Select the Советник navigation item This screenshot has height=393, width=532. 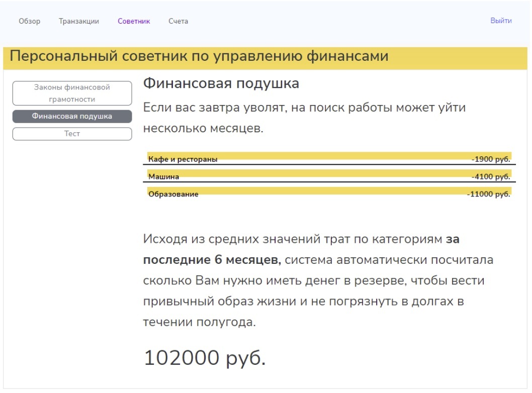click(x=134, y=21)
